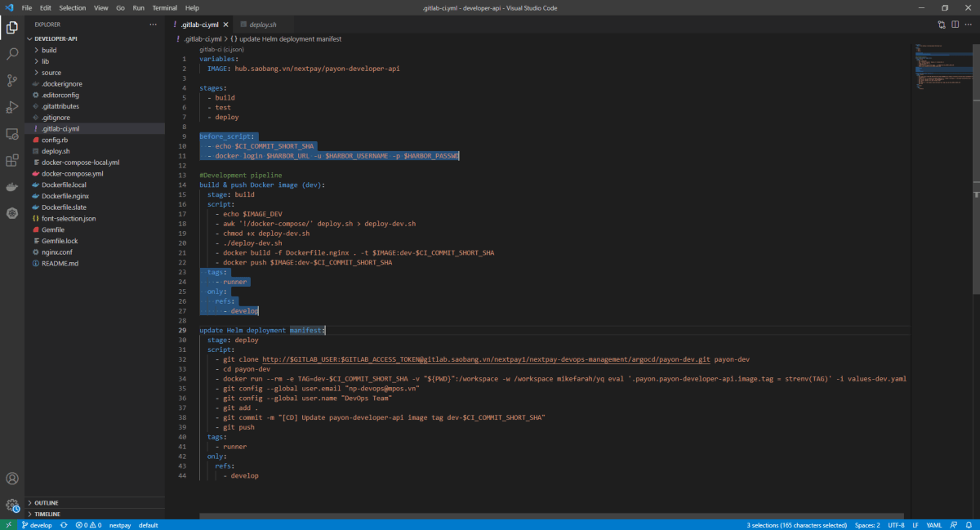Open the Manage gear icon
The image size is (980, 530).
point(12,506)
